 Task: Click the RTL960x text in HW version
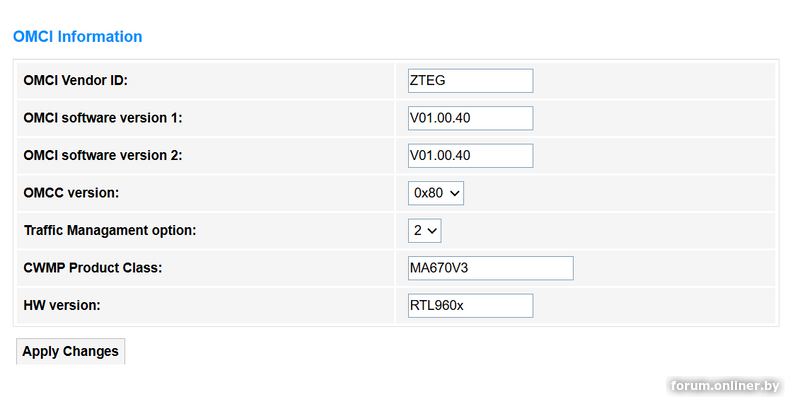(x=437, y=306)
